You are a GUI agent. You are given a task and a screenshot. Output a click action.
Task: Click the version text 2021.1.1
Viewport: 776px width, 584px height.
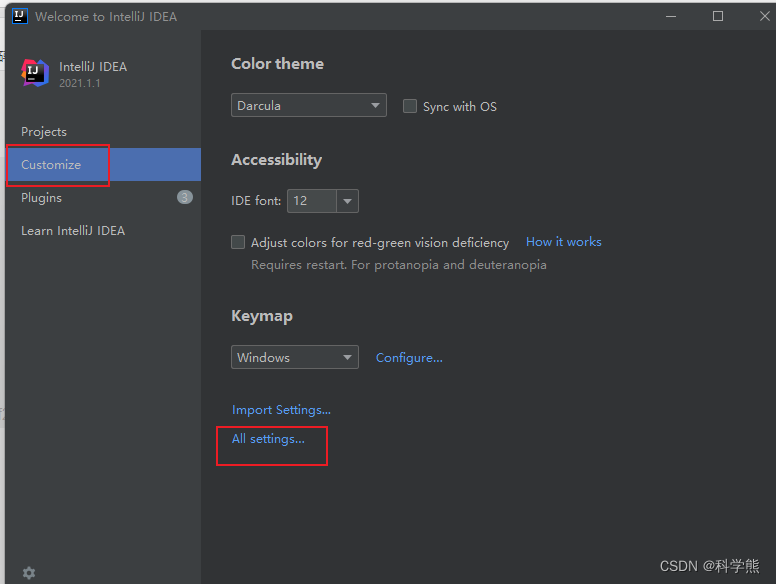point(80,83)
